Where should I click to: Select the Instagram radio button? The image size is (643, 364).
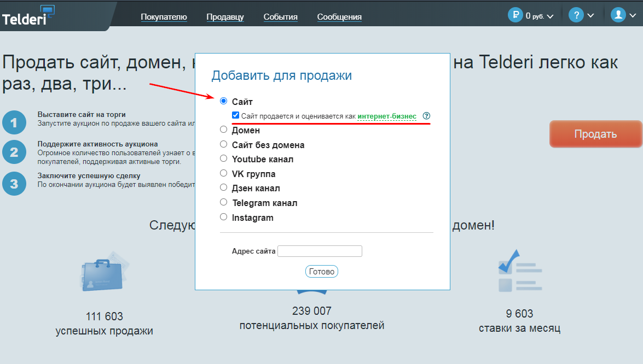223,217
